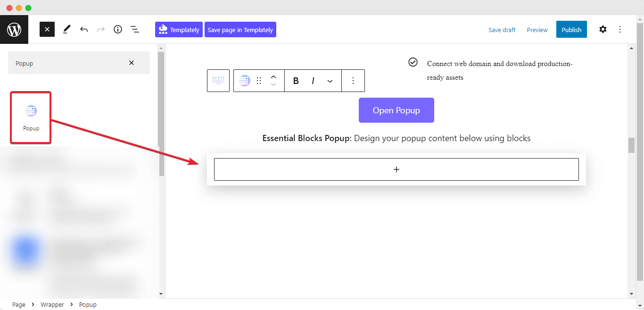This screenshot has width=644, height=310.
Task: Click 'Connect web domain' list text
Action: point(500,70)
